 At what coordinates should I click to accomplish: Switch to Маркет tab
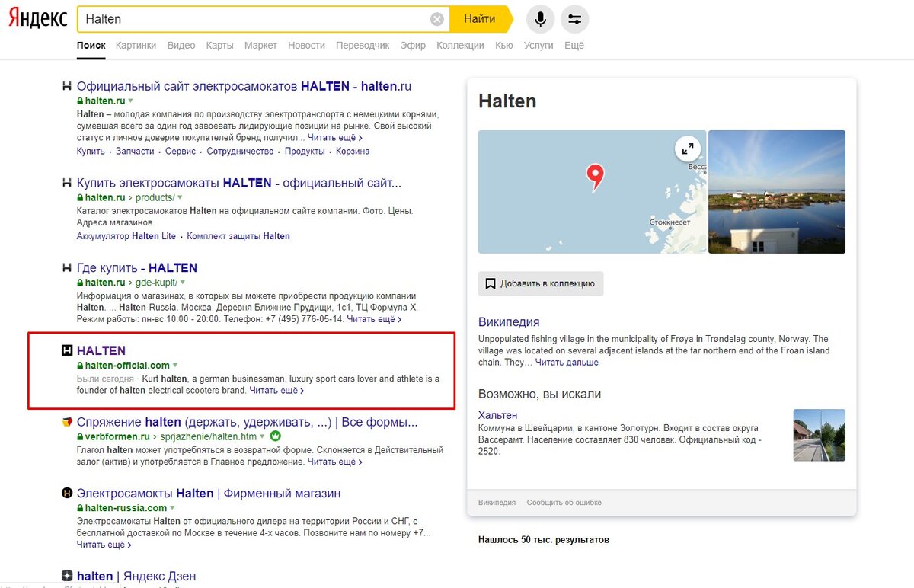click(260, 46)
